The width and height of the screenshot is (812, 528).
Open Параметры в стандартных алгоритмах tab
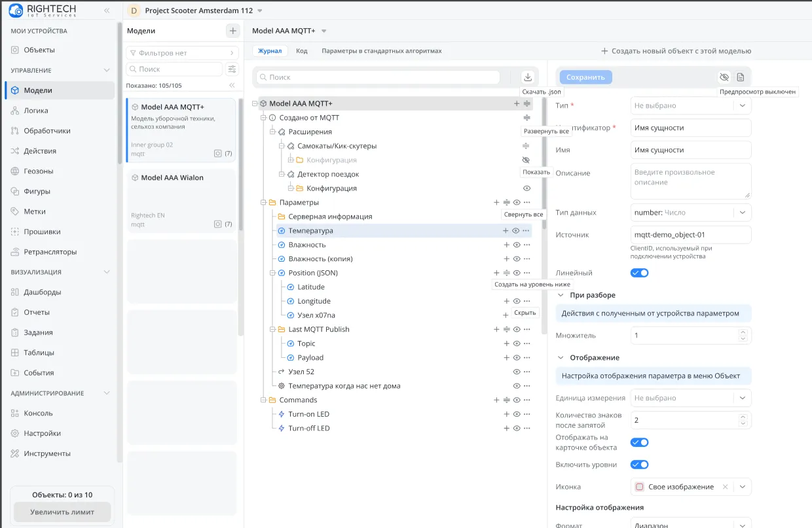point(382,51)
